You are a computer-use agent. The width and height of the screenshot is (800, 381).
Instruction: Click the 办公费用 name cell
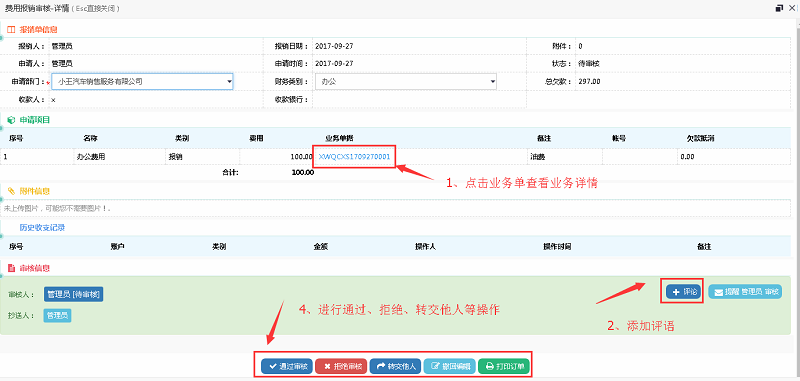coord(118,157)
